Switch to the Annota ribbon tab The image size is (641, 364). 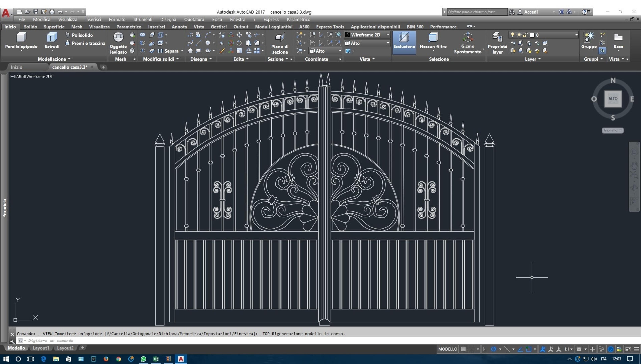point(179,27)
